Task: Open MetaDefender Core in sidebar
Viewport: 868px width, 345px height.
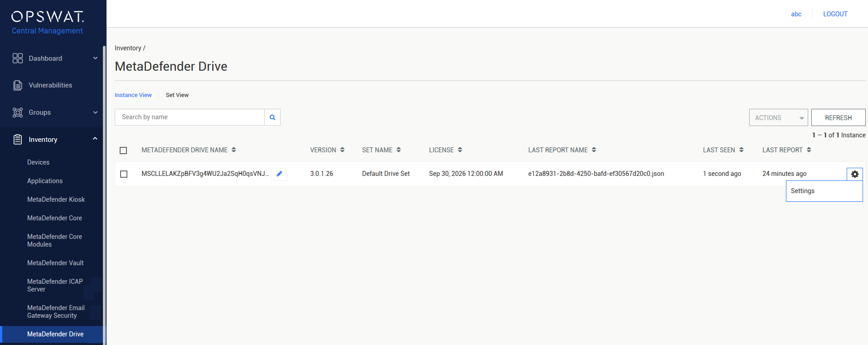Action: click(x=54, y=218)
